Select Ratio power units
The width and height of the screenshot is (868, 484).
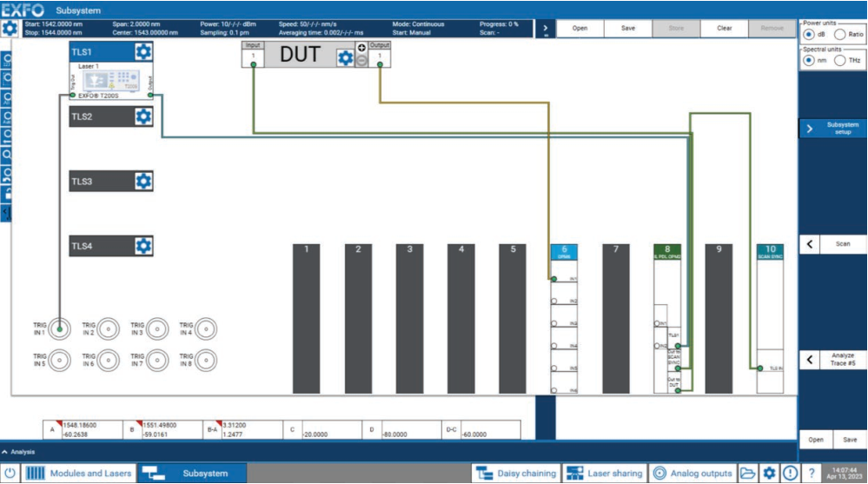coord(839,35)
